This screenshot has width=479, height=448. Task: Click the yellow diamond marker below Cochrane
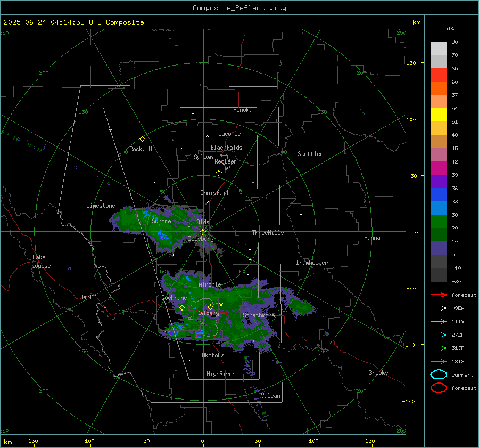tap(182, 307)
